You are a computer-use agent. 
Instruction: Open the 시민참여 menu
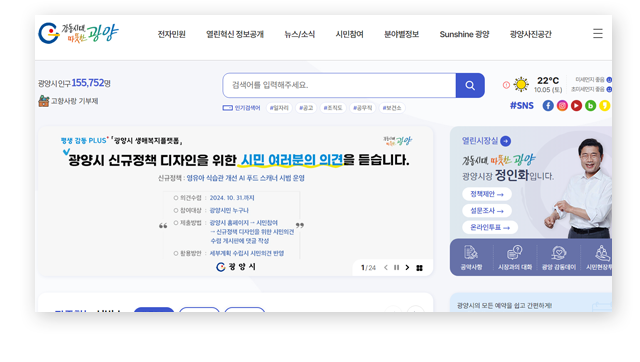[349, 34]
